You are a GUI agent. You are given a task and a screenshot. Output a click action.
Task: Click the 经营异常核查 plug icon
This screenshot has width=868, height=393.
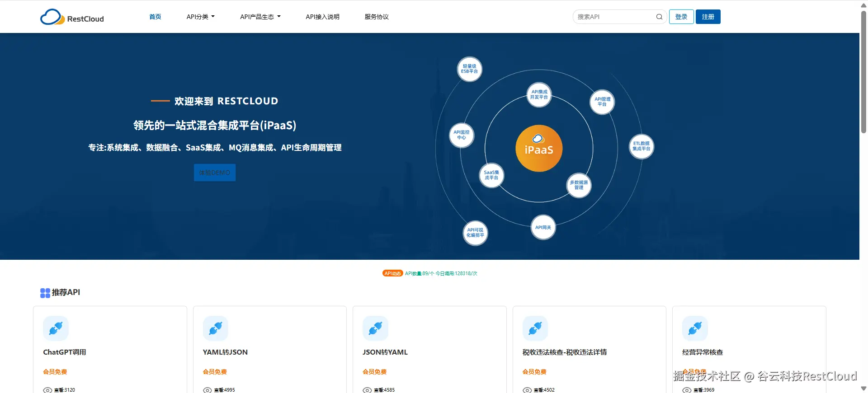[x=695, y=328]
